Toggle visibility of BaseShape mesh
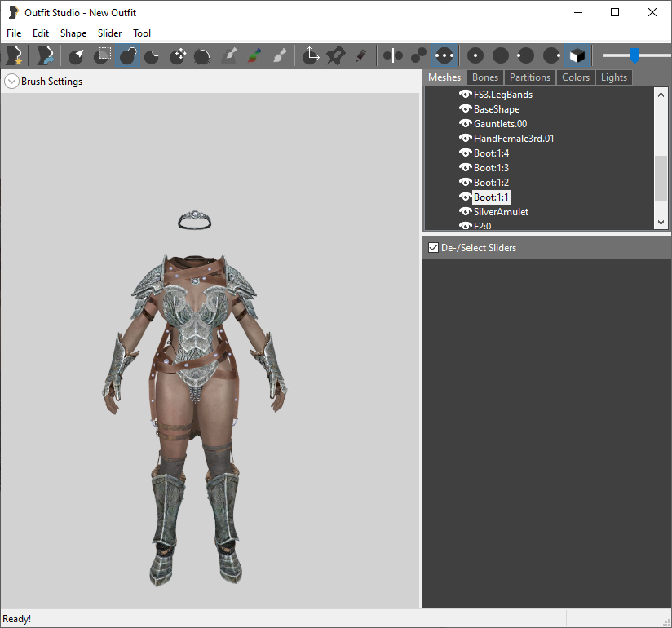This screenshot has height=628, width=672. (466, 109)
